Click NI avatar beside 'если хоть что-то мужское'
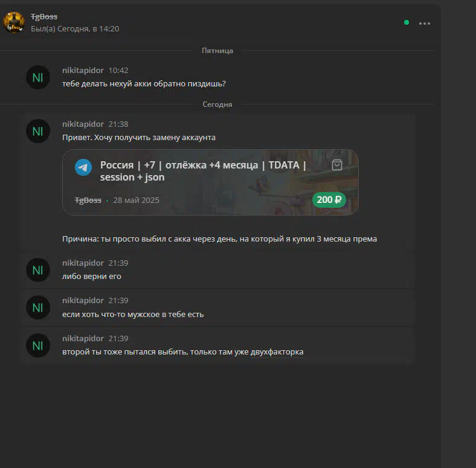 pyautogui.click(x=38, y=307)
